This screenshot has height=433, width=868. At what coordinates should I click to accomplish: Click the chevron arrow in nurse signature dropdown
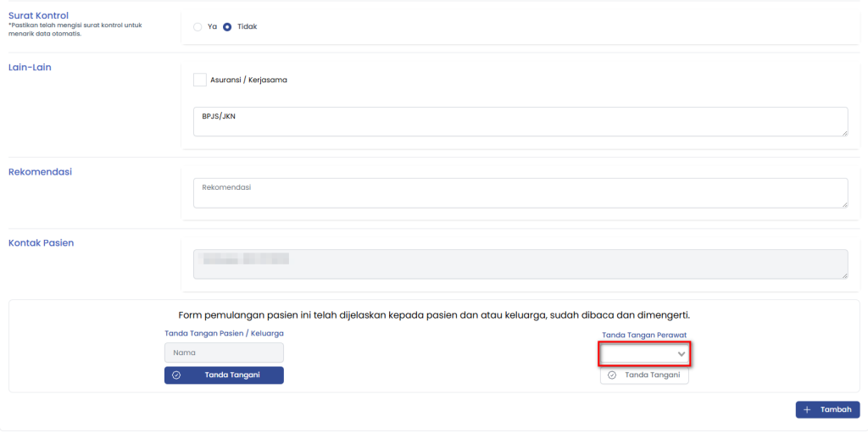(681, 354)
